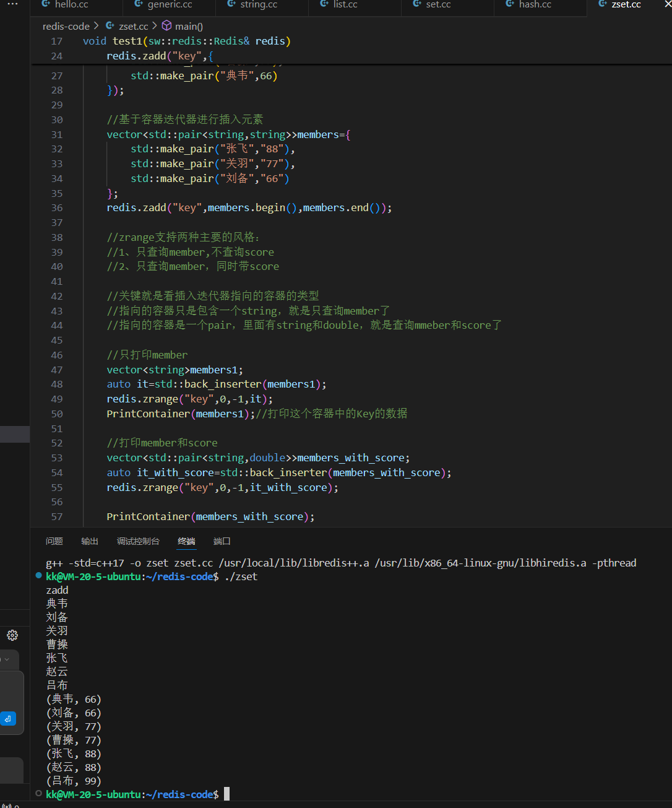Click PrintContainer(members_with_score) on line 57
672x808 pixels.
tap(210, 516)
